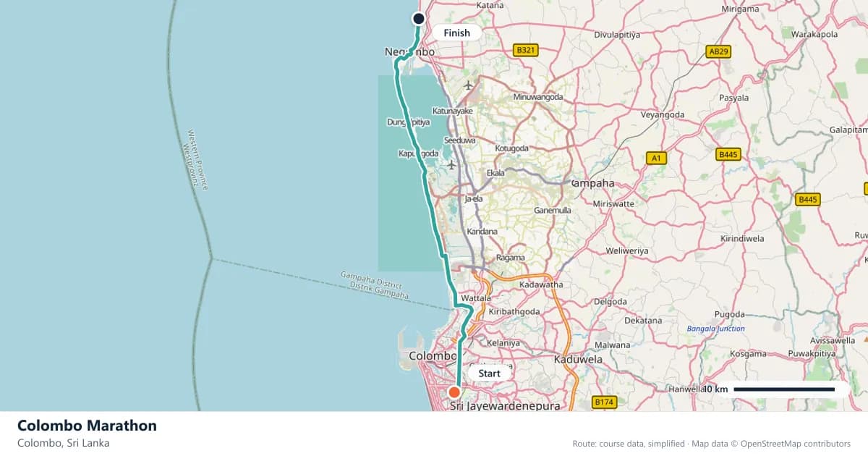Screen dimensions: 868x456
Task: Click the Kandana town label
Action: tap(482, 232)
